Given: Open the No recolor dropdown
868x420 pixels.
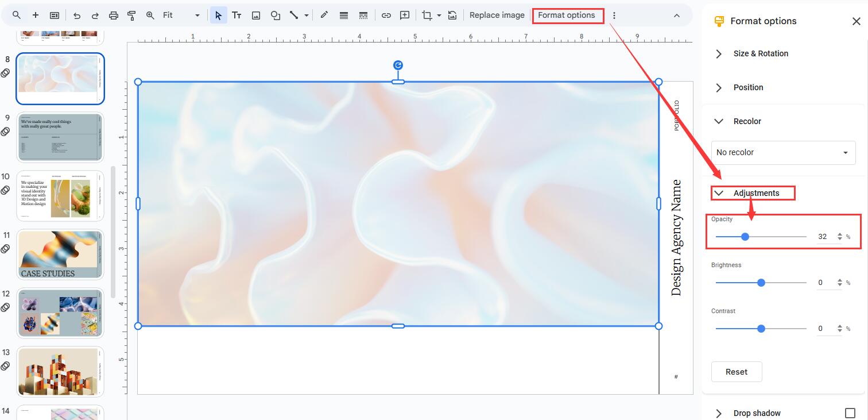Looking at the screenshot, I should (x=784, y=152).
